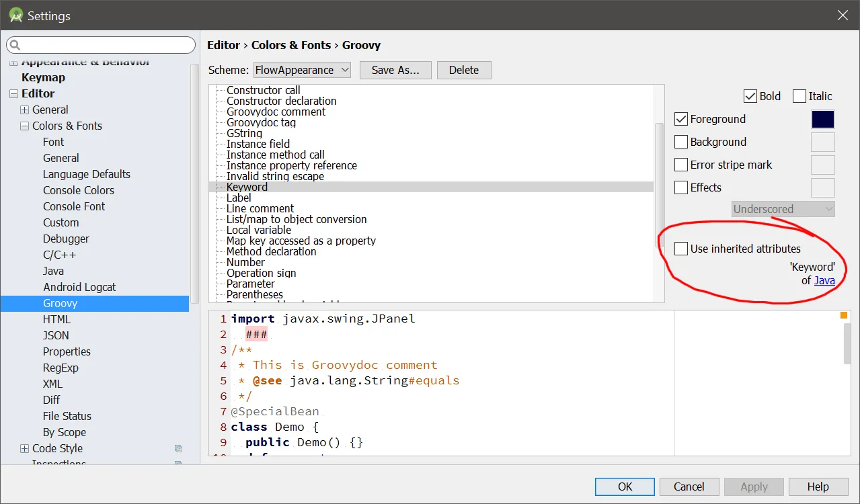The width and height of the screenshot is (860, 504).
Task: Enable the Italic checkbox
Action: 799,96
